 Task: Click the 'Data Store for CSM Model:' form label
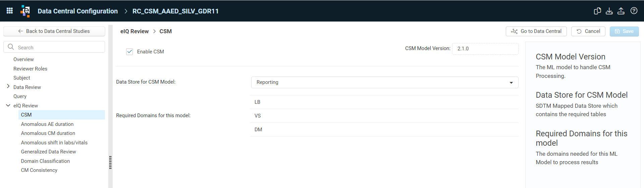click(146, 82)
